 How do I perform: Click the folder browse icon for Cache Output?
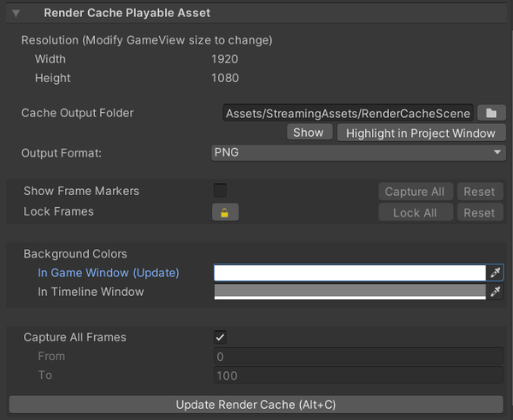(491, 113)
